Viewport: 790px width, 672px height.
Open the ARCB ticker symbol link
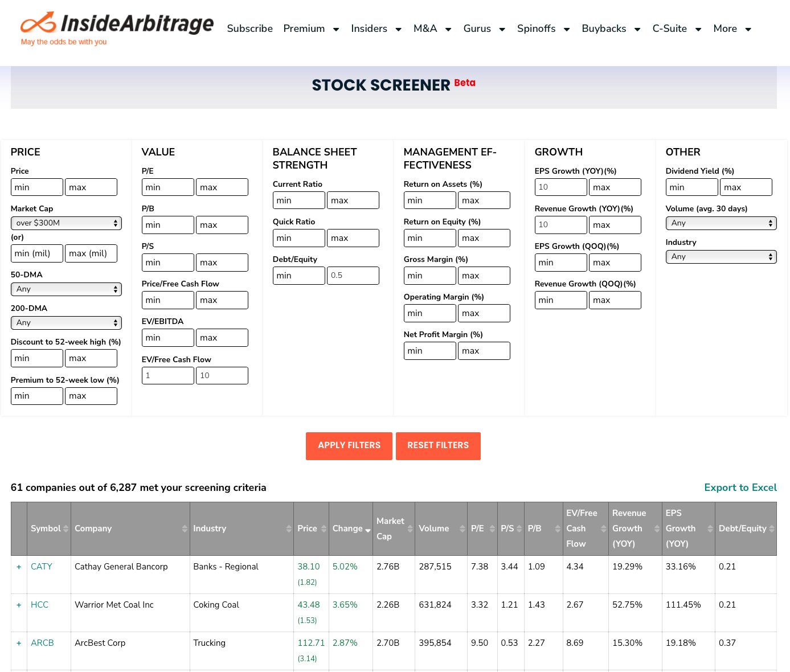click(42, 643)
